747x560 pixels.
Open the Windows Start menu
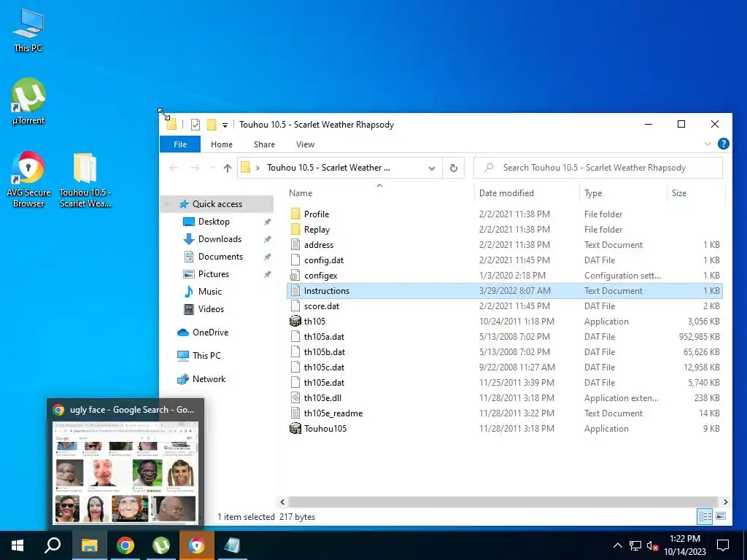[x=18, y=545]
